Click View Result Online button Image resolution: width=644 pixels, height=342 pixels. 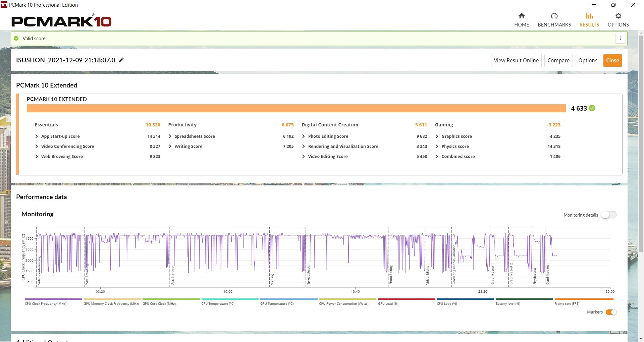(x=516, y=60)
